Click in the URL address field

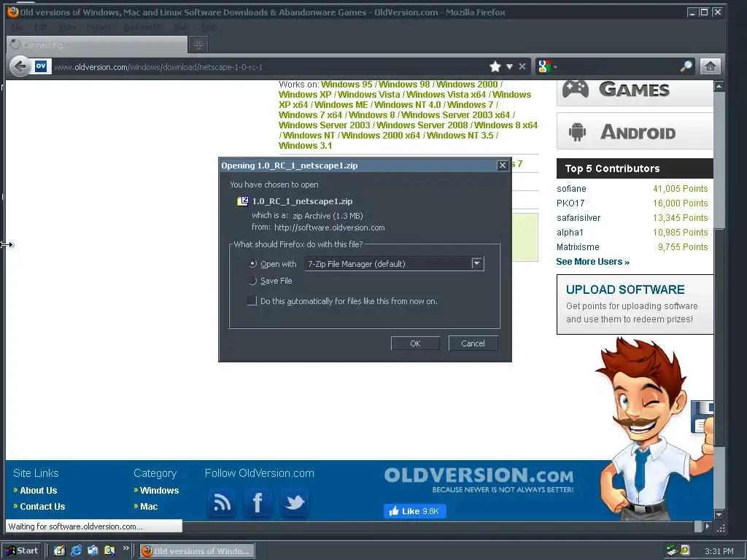click(x=269, y=66)
